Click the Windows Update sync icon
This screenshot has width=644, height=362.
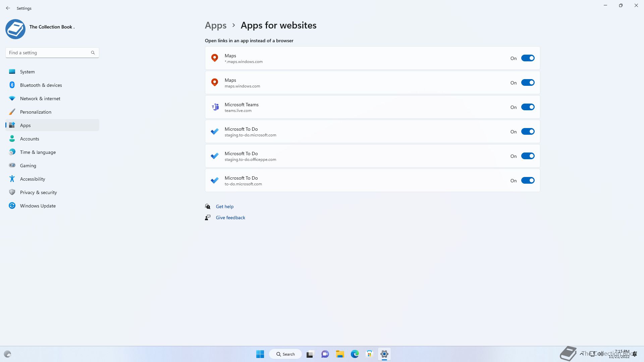[x=12, y=205]
